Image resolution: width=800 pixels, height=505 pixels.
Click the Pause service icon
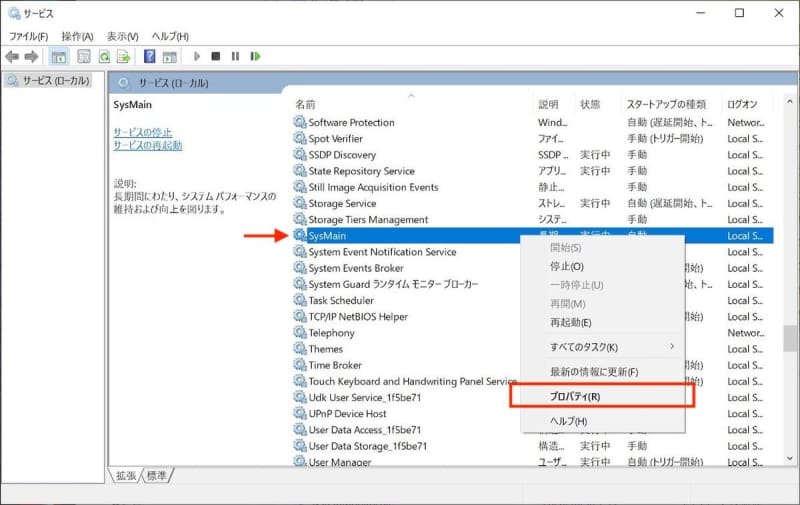pyautogui.click(x=235, y=56)
